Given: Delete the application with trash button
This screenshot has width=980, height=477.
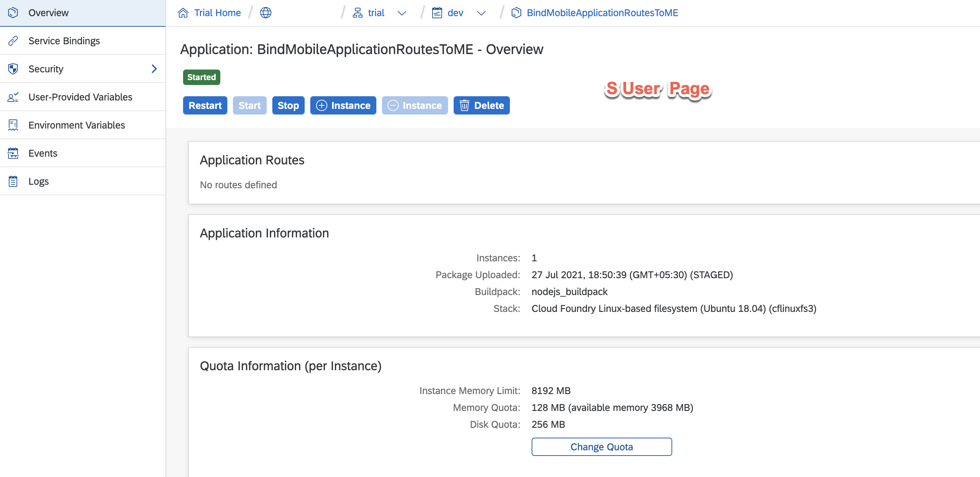Looking at the screenshot, I should 481,105.
